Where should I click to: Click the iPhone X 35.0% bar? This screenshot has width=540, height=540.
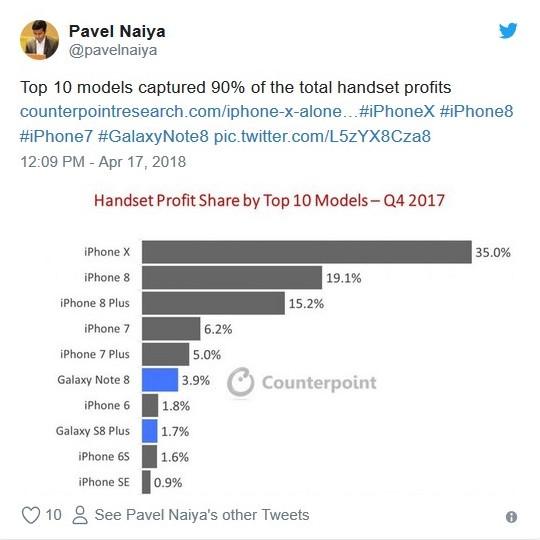[x=307, y=252]
